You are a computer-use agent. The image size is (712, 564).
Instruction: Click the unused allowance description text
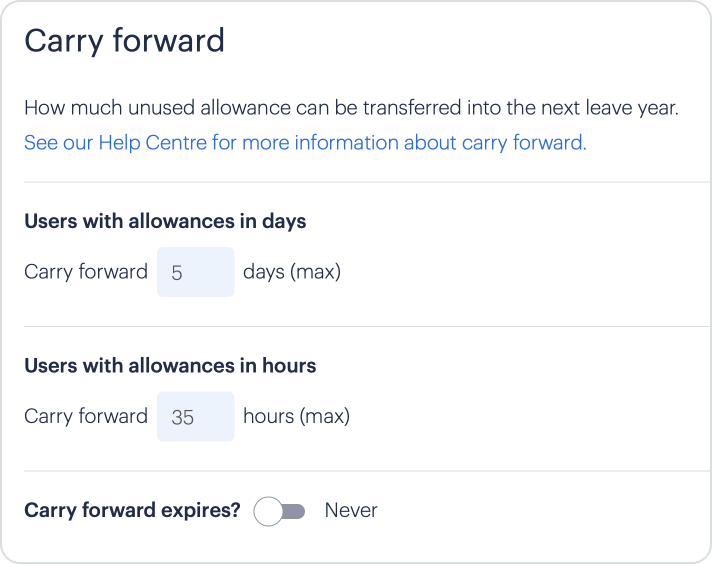(351, 108)
